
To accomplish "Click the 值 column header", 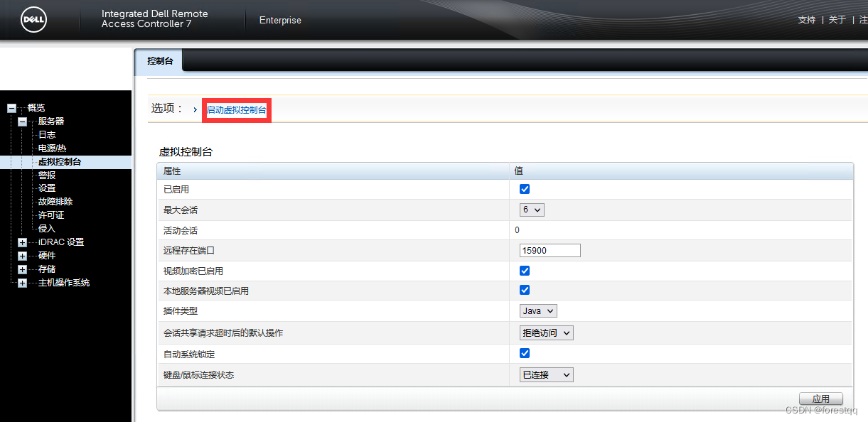I will point(519,171).
